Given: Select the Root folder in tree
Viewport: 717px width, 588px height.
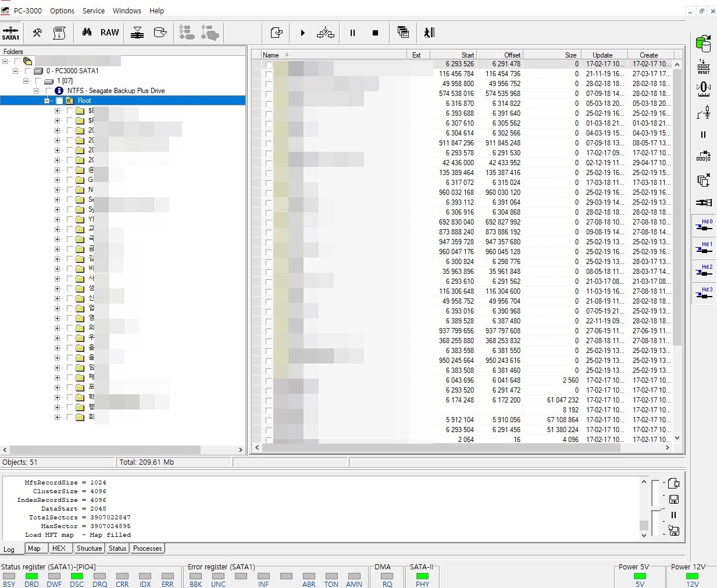Looking at the screenshot, I should tap(84, 101).
